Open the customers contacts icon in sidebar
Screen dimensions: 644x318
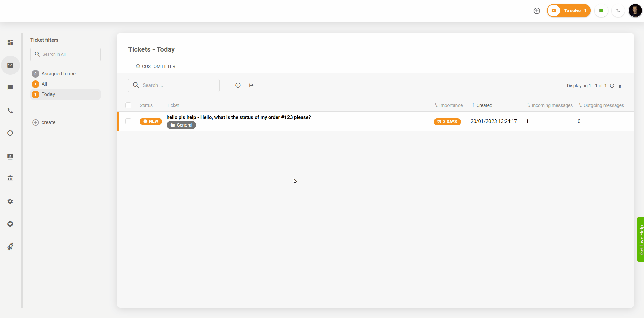[10, 156]
